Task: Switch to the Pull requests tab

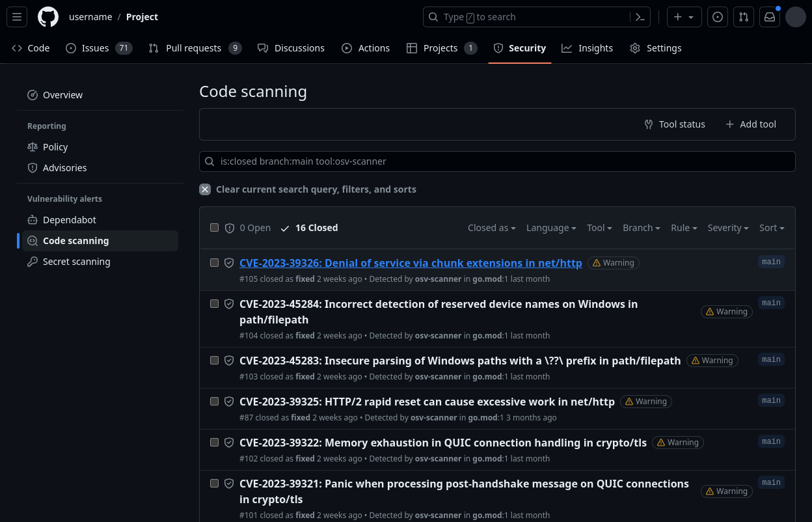Action: coord(195,48)
